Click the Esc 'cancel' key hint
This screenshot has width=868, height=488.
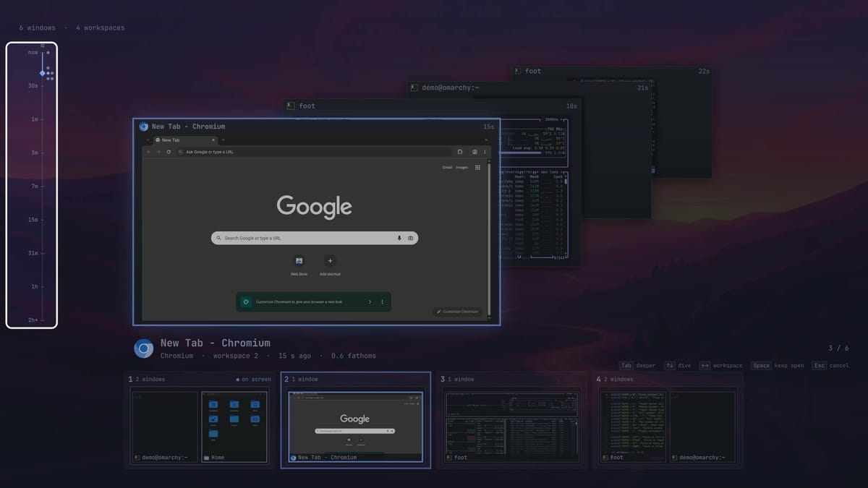pos(830,366)
